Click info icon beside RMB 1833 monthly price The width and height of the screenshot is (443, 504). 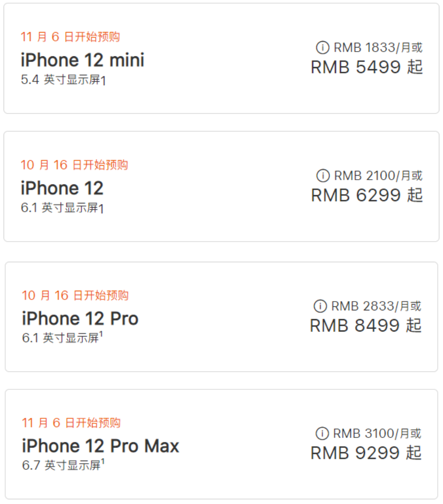point(323,48)
